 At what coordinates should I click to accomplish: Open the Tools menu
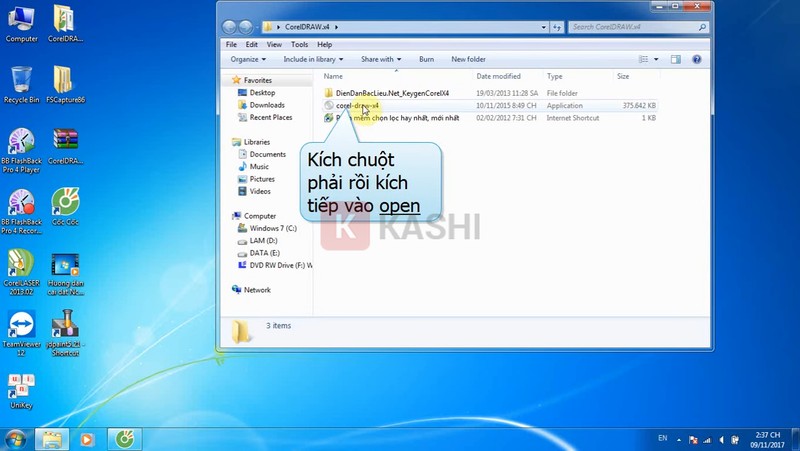click(x=299, y=44)
